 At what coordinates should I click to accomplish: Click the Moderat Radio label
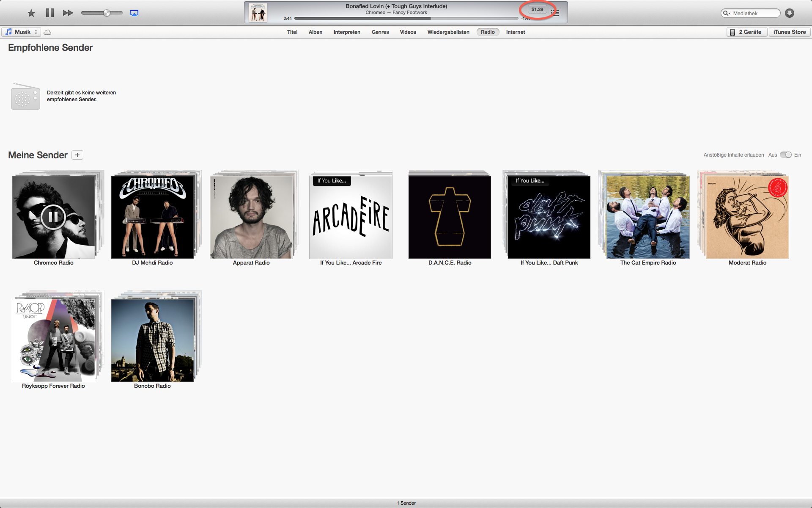coord(747,263)
